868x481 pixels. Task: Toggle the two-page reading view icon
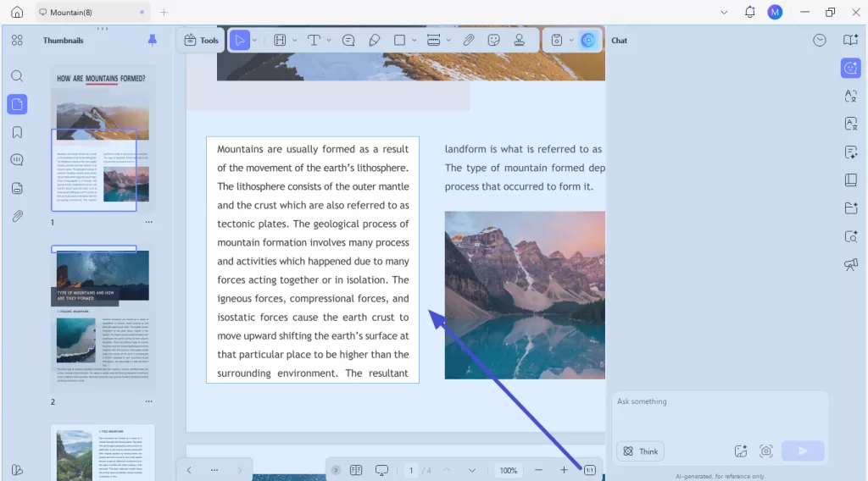click(x=357, y=470)
